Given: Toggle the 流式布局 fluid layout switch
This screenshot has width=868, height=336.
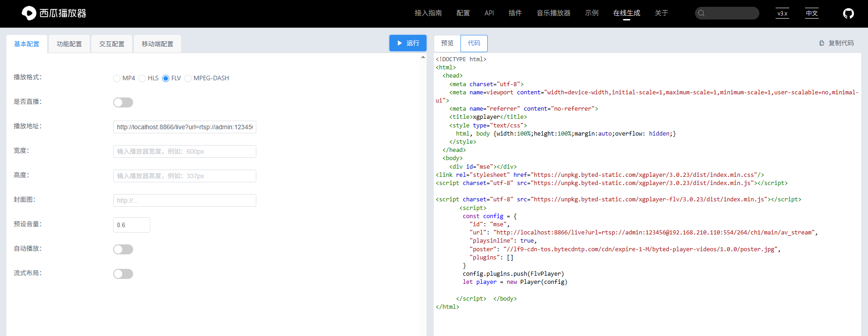Looking at the screenshot, I should pyautogui.click(x=123, y=274).
